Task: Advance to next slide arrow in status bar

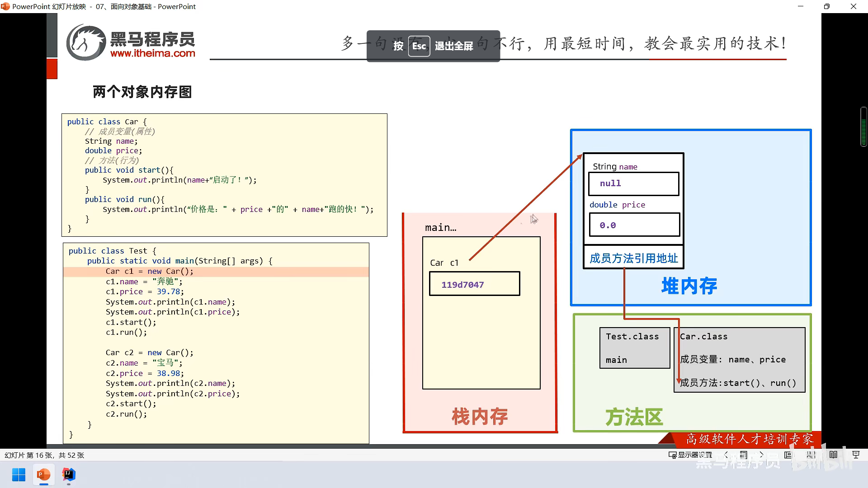Action: pos(761,455)
